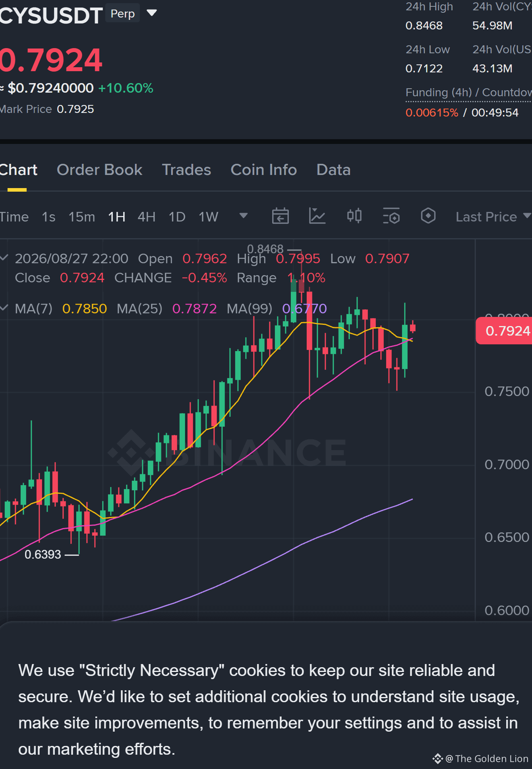The height and width of the screenshot is (769, 532).
Task: Click the Binance watermark logo on the chart
Action: (131, 452)
